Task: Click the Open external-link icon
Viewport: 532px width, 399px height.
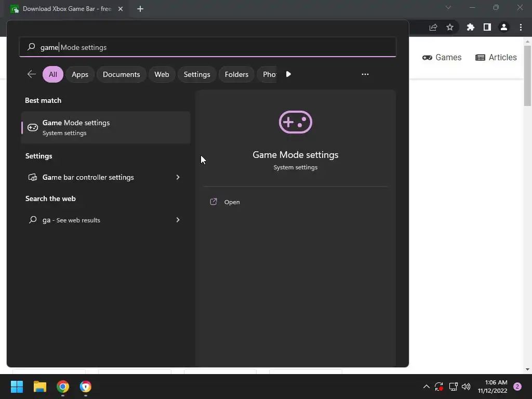Action: [214, 202]
